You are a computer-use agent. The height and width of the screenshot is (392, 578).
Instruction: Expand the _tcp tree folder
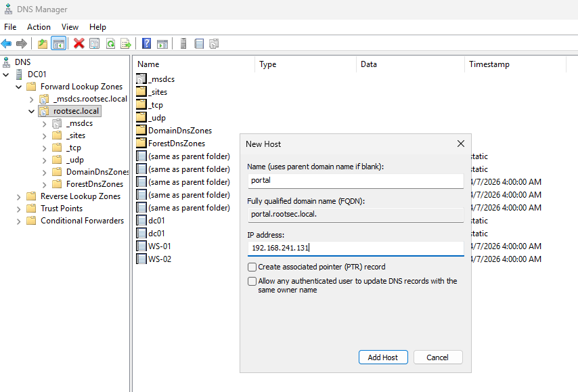tap(44, 148)
